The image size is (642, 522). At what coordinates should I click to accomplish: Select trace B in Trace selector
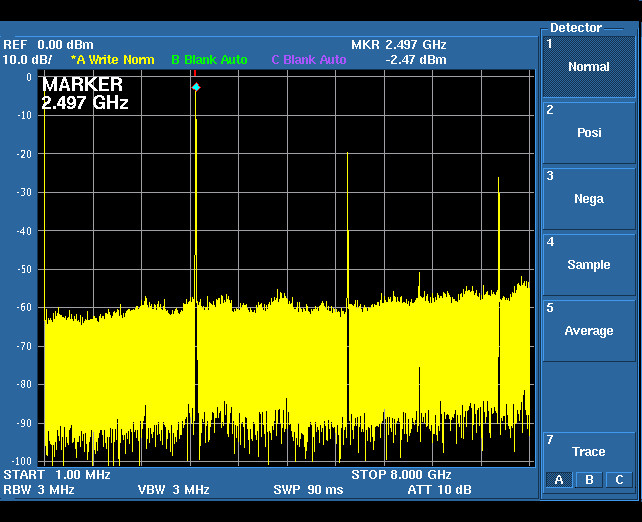(589, 480)
